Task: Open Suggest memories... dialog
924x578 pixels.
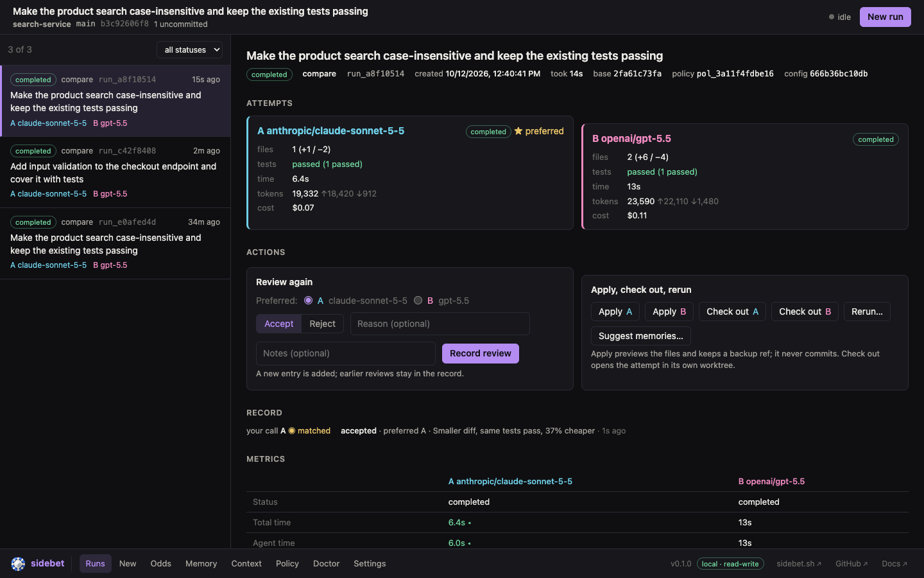Action: [x=640, y=336]
